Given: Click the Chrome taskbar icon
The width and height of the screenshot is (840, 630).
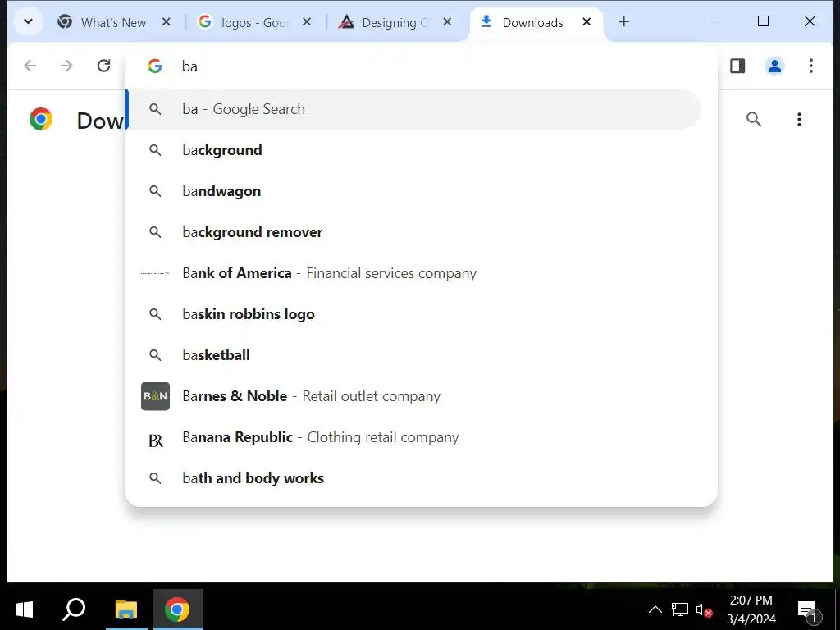Looking at the screenshot, I should coord(177,609).
